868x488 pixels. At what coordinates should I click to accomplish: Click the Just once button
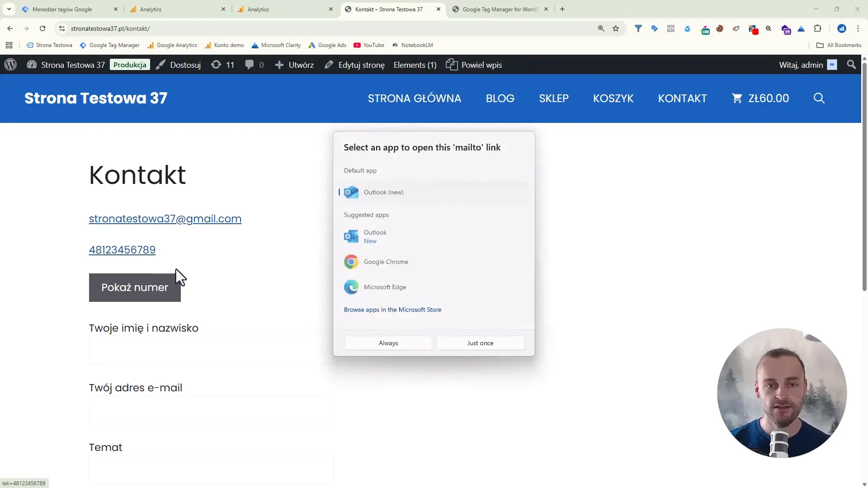(480, 343)
